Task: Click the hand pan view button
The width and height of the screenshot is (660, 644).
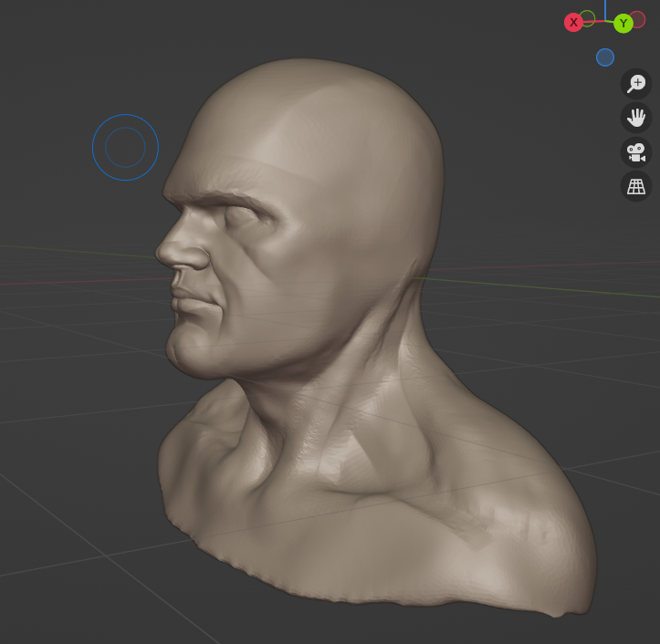Action: point(636,118)
